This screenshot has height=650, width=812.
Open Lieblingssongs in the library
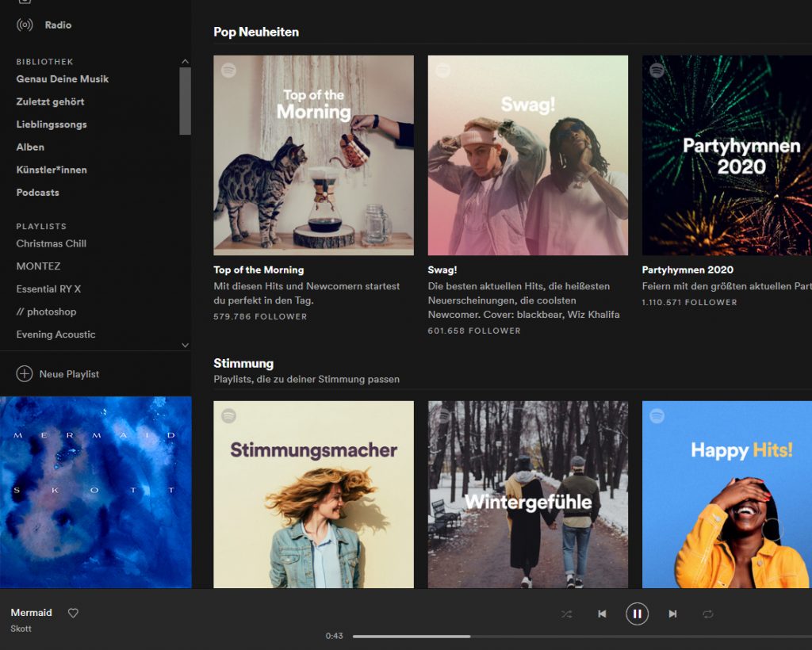pos(52,124)
